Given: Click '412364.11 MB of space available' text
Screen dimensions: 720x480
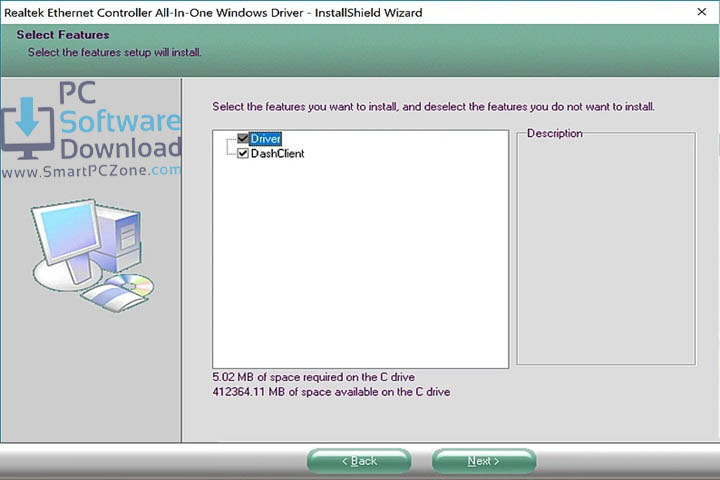Looking at the screenshot, I should [331, 392].
